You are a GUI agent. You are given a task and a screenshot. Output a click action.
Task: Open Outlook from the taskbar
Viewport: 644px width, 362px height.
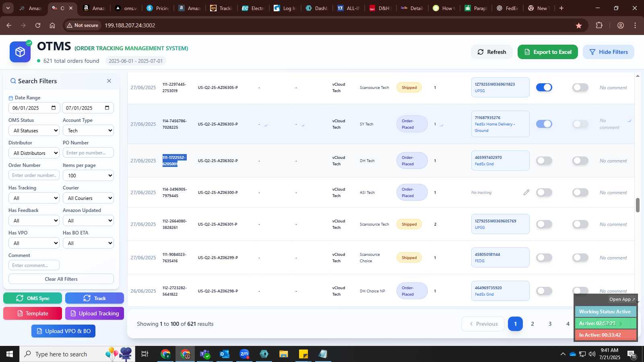225,354
